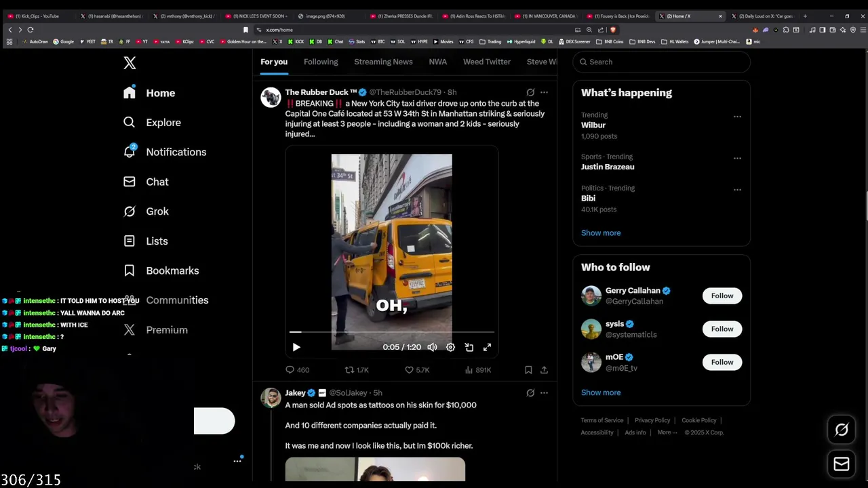This screenshot has width=868, height=488.
Task: Click Brave shields icon in address bar
Action: coord(613,30)
